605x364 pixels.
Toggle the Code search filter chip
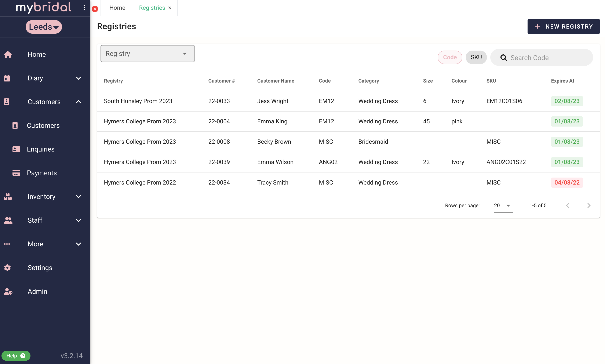(x=450, y=57)
